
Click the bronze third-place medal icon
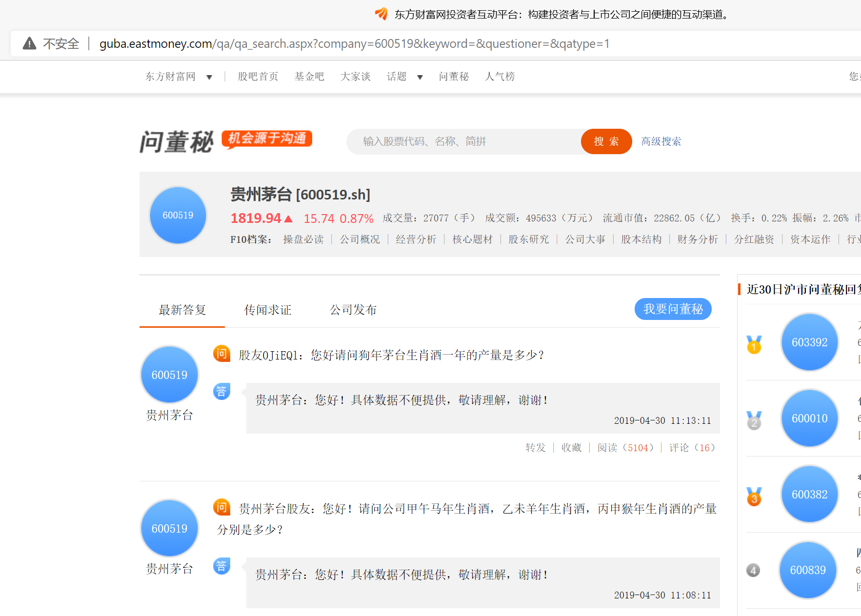754,497
